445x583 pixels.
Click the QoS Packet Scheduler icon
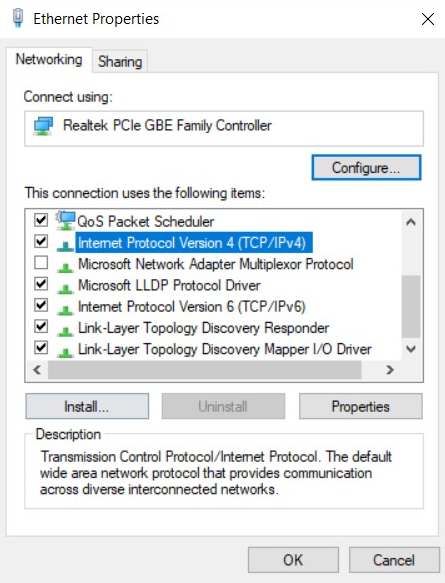(65, 221)
